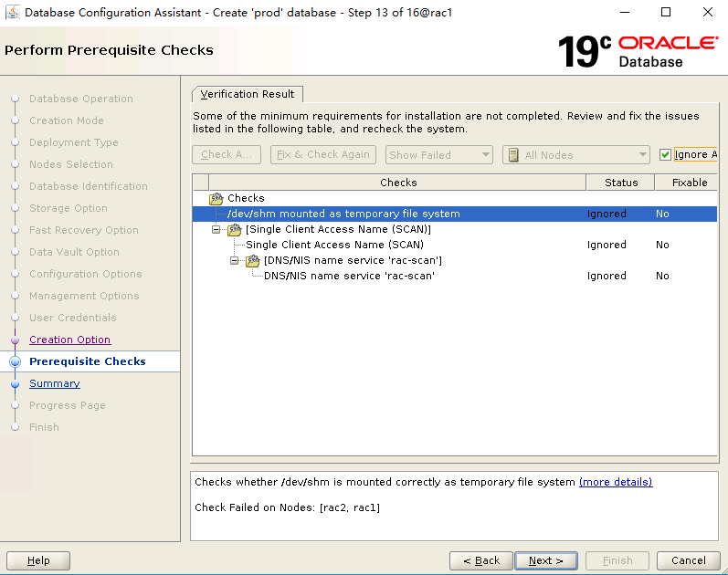Click the All Nodes server icon
This screenshot has width=728, height=575.
[x=513, y=155]
